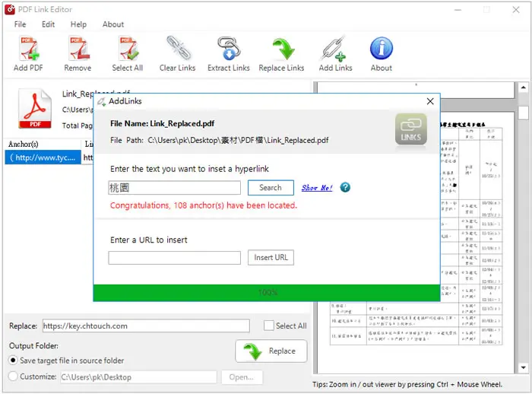Click the blue About info icon
Image resolution: width=532 pixels, height=394 pixels.
(382, 48)
